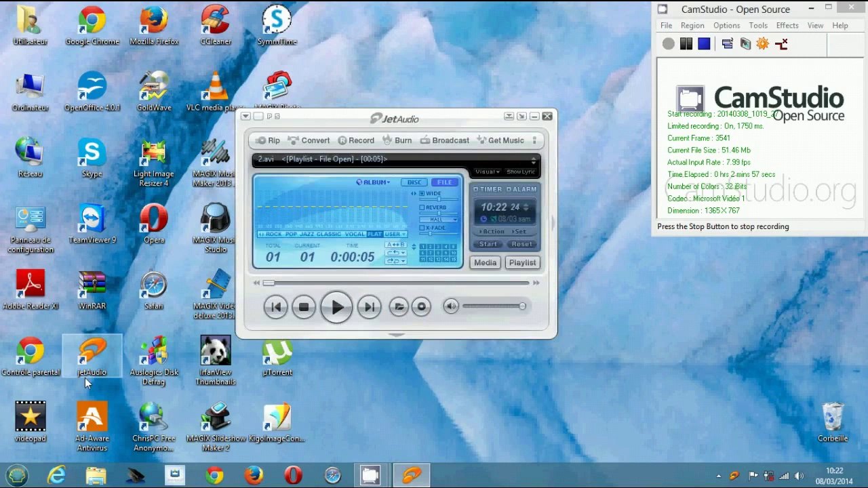
Task: Expand the USER equalizer preset dropdown
Action: pos(395,235)
